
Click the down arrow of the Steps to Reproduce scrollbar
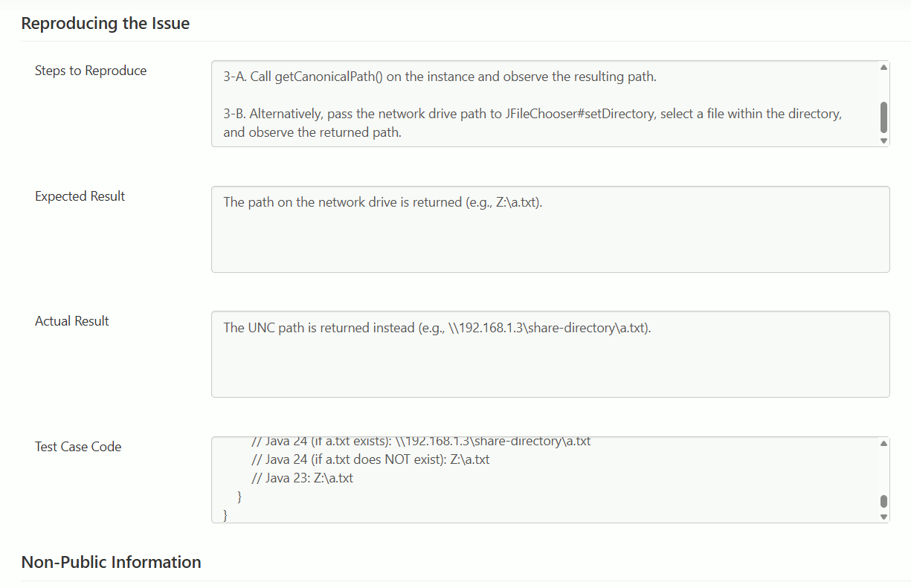coord(883,140)
